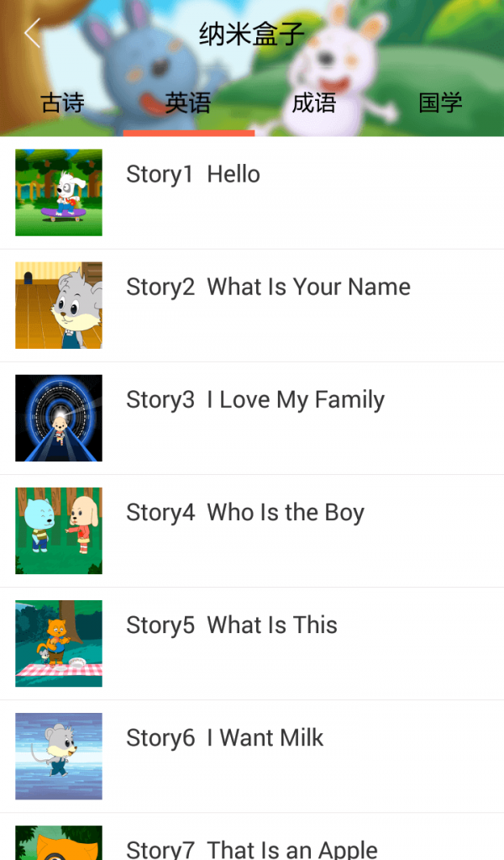The width and height of the screenshot is (504, 860).
Task: Tap Story4 thumbnail with two animals
Action: pyautogui.click(x=59, y=530)
